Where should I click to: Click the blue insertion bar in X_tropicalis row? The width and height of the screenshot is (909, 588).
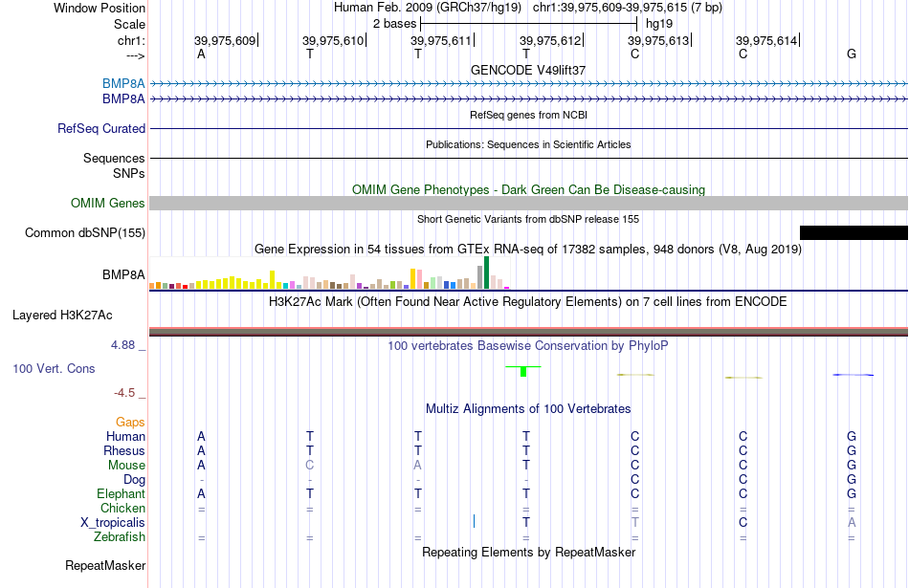point(474,521)
